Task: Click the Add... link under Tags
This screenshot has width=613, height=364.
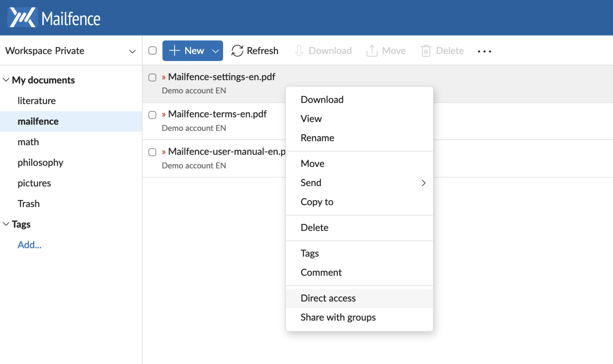Action: pyautogui.click(x=29, y=245)
